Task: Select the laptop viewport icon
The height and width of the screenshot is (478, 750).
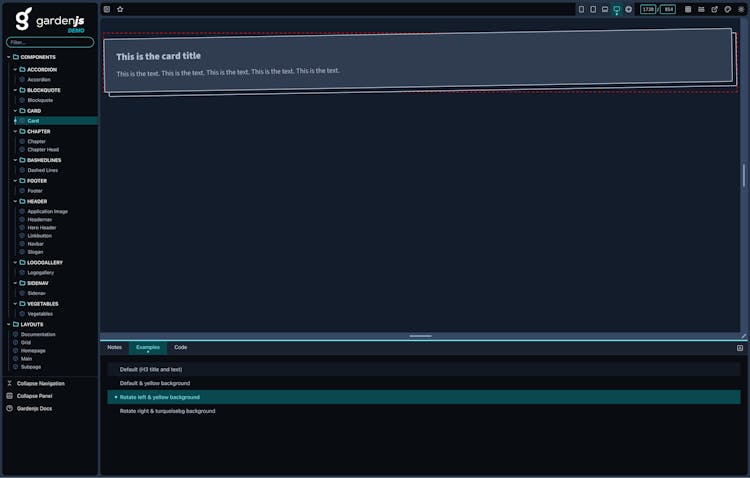Action: [x=605, y=9]
